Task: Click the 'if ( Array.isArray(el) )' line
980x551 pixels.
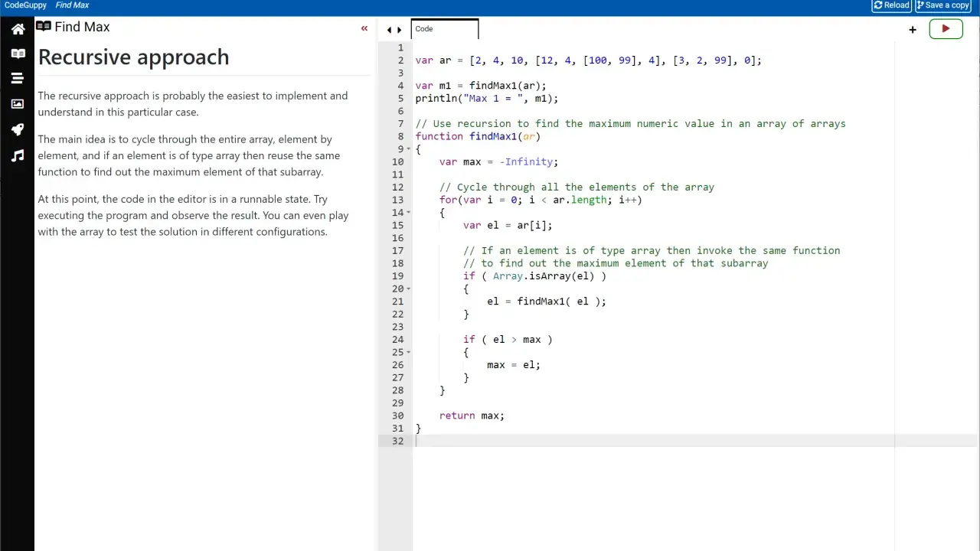Action: (x=534, y=276)
